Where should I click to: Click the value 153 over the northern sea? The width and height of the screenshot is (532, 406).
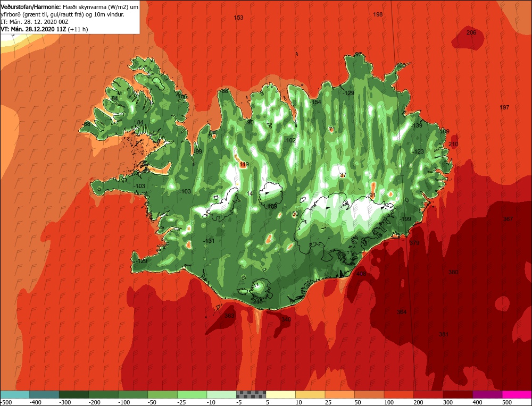tap(238, 18)
